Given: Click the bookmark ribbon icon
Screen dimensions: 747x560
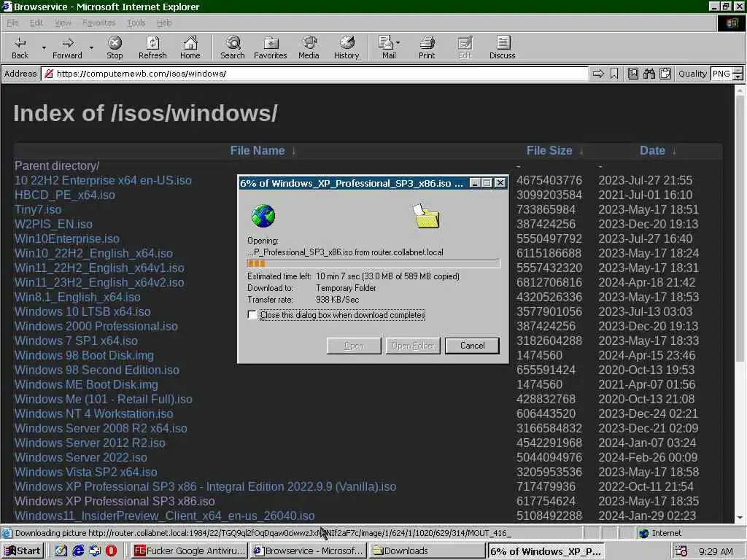Looking at the screenshot, I should (x=614, y=74).
